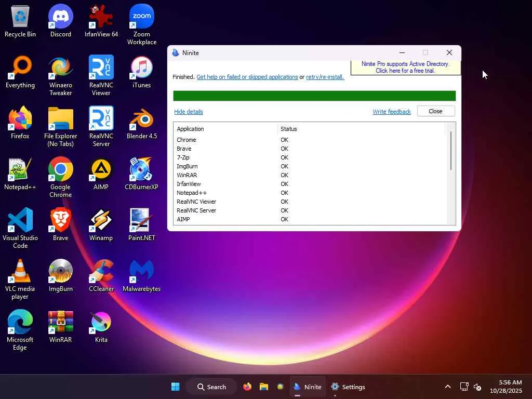Select the VLC media player shortcut
Viewport: 532px width, 399px height.
(20, 279)
